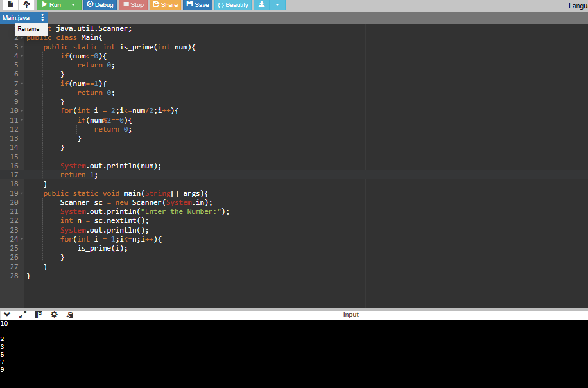Image resolution: width=588 pixels, height=388 pixels.
Task: Format code with the Beautify button
Action: [233, 4]
